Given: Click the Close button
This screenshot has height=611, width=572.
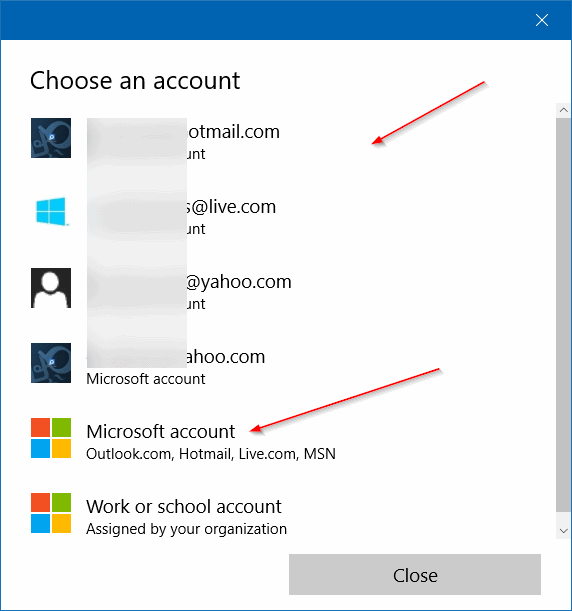Looking at the screenshot, I should coord(415,574).
